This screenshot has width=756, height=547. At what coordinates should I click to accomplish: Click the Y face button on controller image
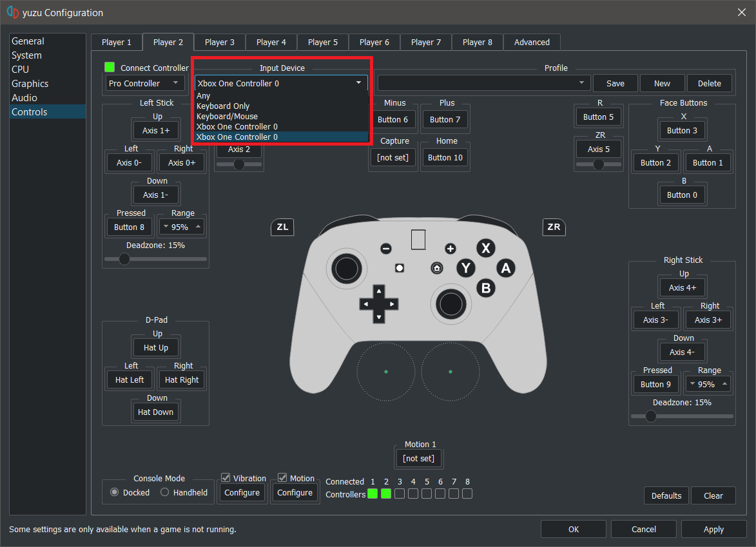tap(466, 268)
